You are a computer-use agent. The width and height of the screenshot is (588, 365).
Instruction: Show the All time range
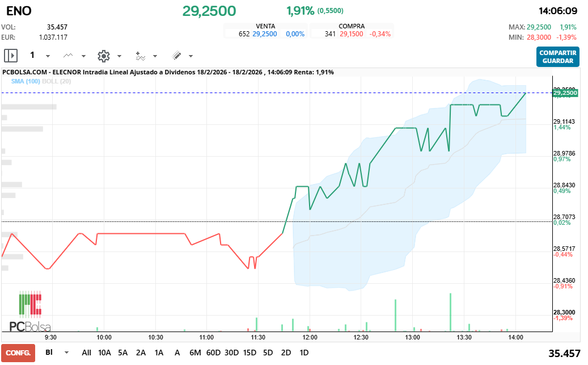[86, 353]
